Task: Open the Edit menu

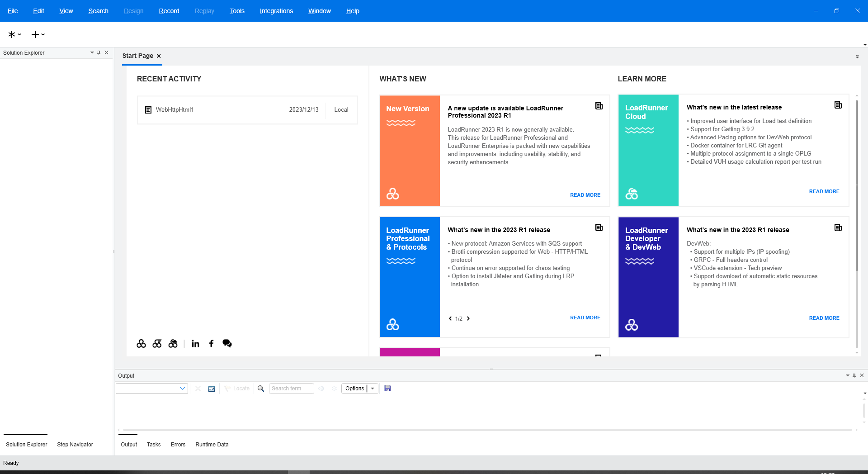Action: coord(38,11)
